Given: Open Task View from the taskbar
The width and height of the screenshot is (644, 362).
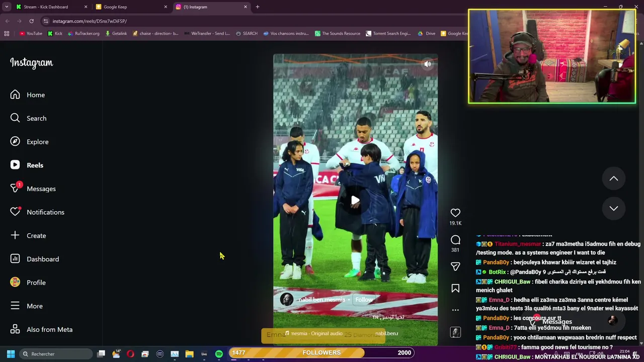Looking at the screenshot, I should [101, 354].
